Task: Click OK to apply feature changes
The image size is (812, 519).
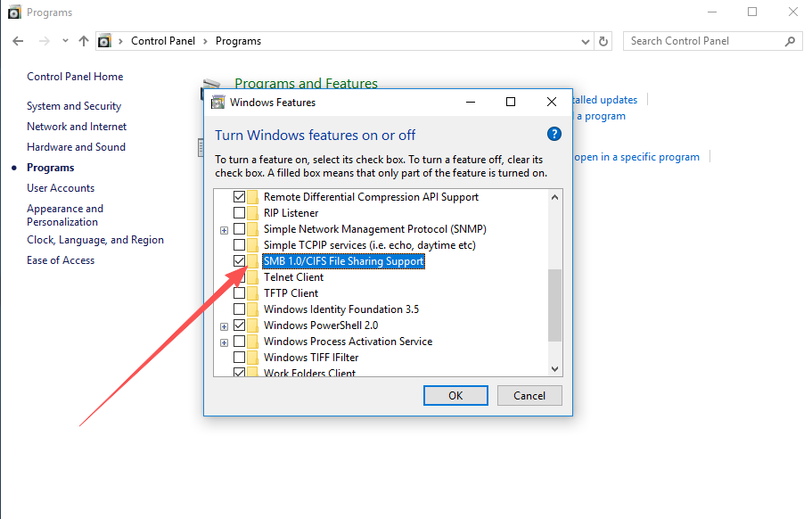Action: tap(455, 396)
